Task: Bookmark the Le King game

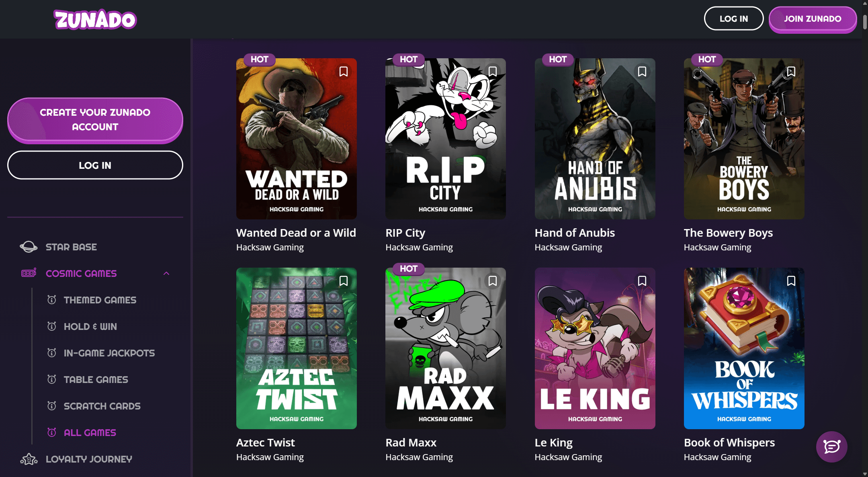Action: 642,281
